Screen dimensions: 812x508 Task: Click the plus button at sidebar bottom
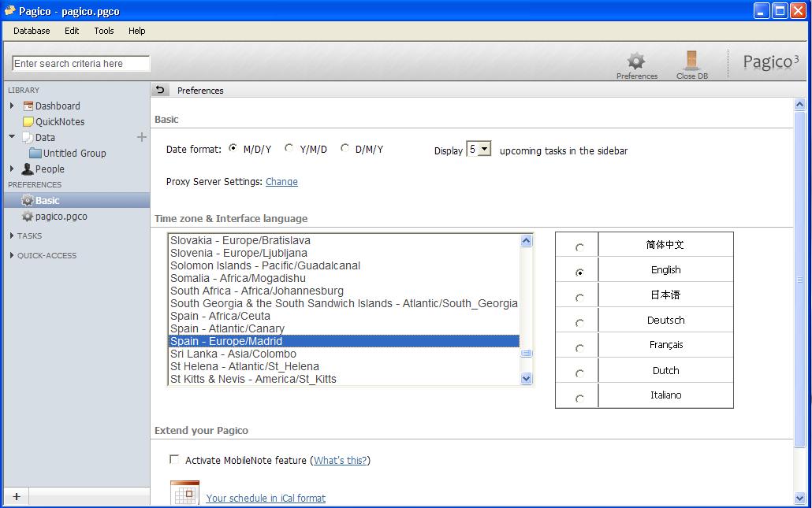point(17,497)
